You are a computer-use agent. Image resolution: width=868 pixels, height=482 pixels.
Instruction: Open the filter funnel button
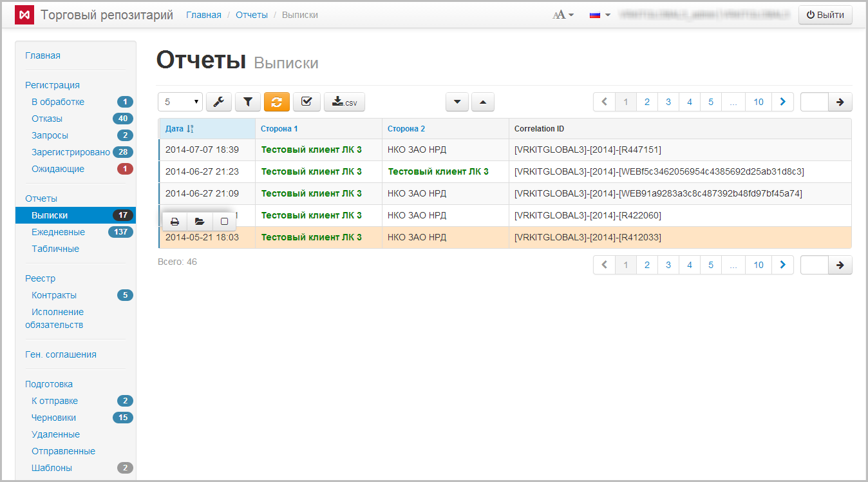[248, 102]
